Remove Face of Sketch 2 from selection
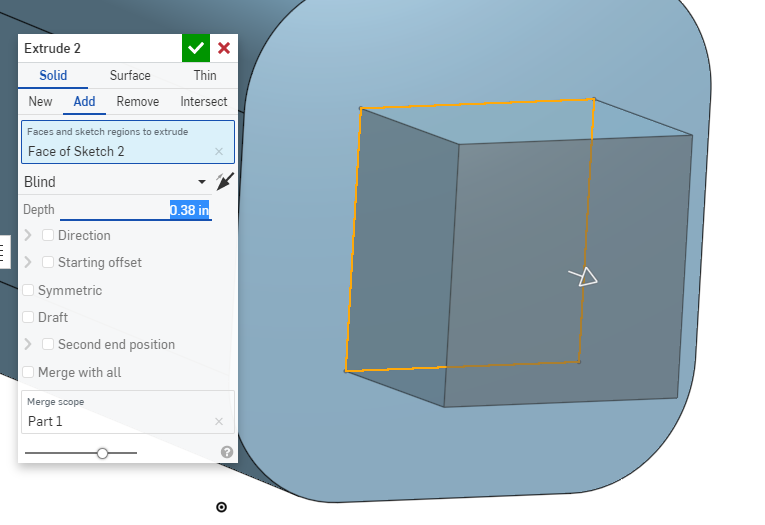The image size is (765, 525). pos(219,152)
